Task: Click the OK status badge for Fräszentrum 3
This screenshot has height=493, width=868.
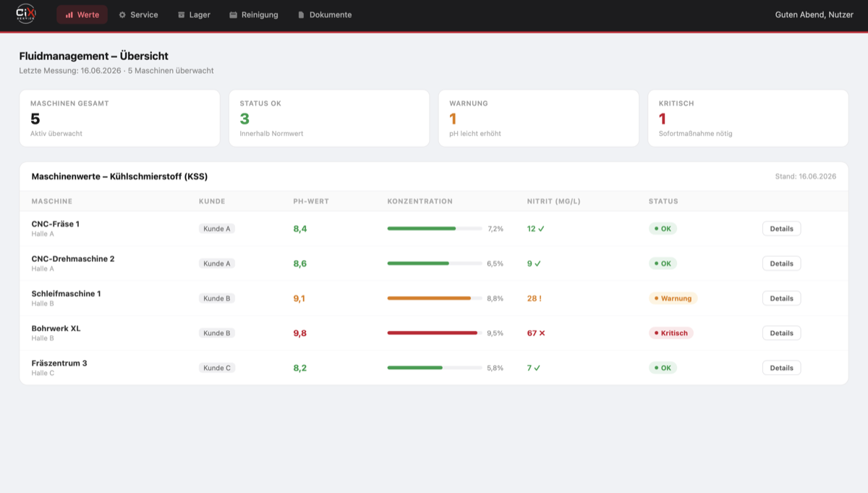Action: pos(663,368)
